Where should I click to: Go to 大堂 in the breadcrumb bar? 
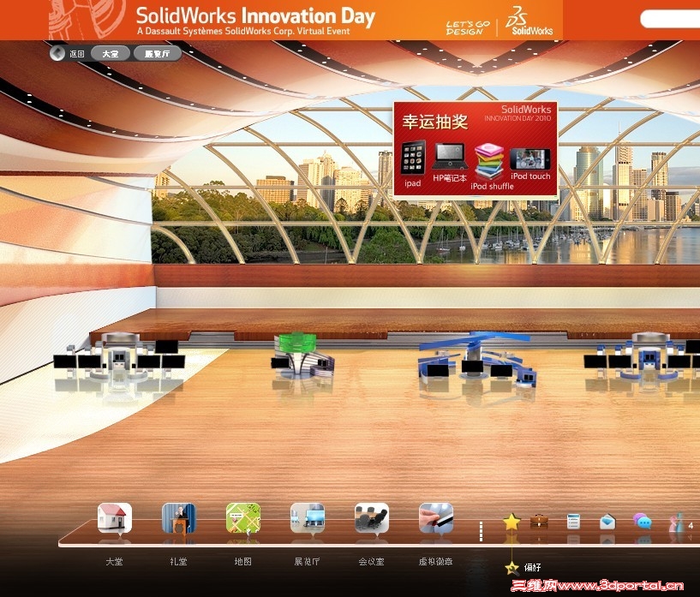pos(111,54)
